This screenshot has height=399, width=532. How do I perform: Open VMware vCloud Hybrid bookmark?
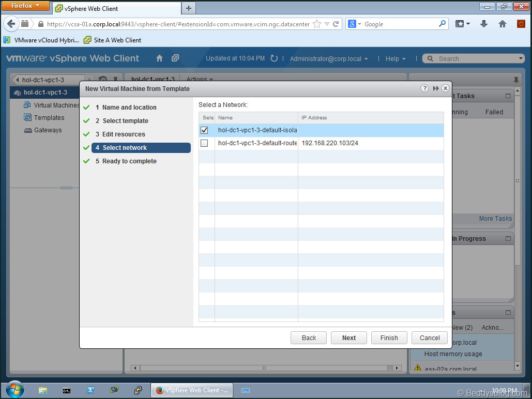pyautogui.click(x=41, y=40)
